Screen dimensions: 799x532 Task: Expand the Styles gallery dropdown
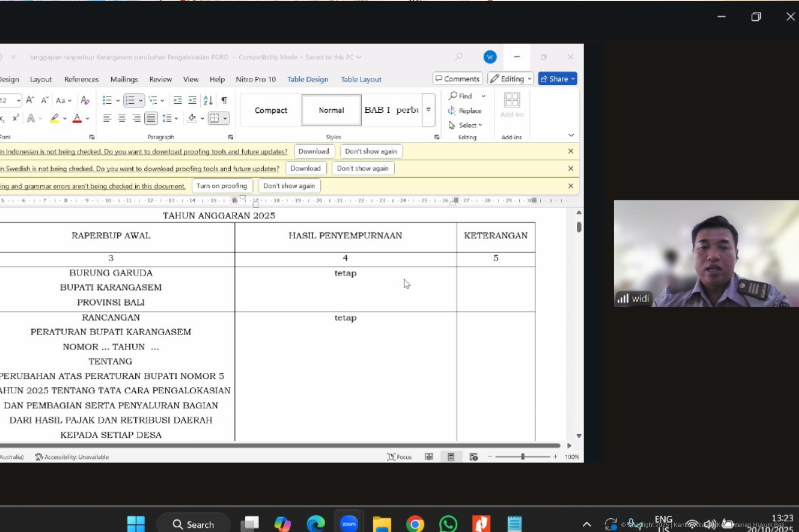point(428,110)
